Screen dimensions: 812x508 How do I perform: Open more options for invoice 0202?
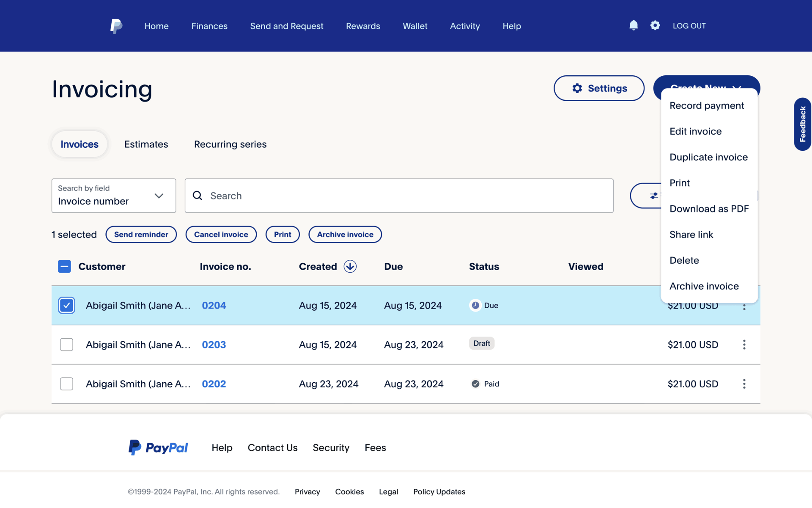(744, 384)
